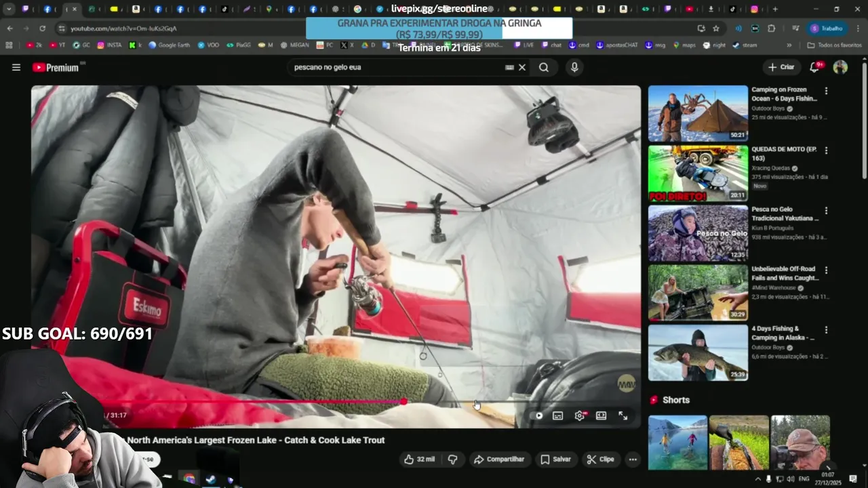This screenshot has height=488, width=868.
Task: Bookmark this page with the star icon
Action: [716, 28]
